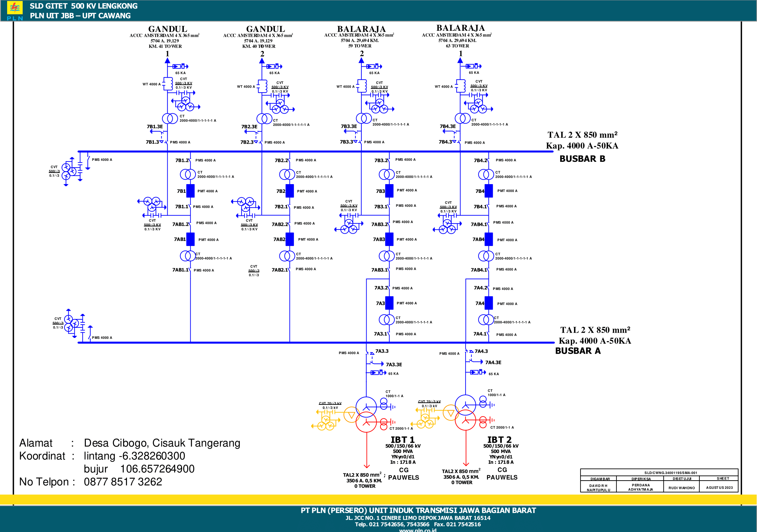The image size is (757, 532).
Task: Click the IBT 1 transformer symbol
Action: click(366, 414)
